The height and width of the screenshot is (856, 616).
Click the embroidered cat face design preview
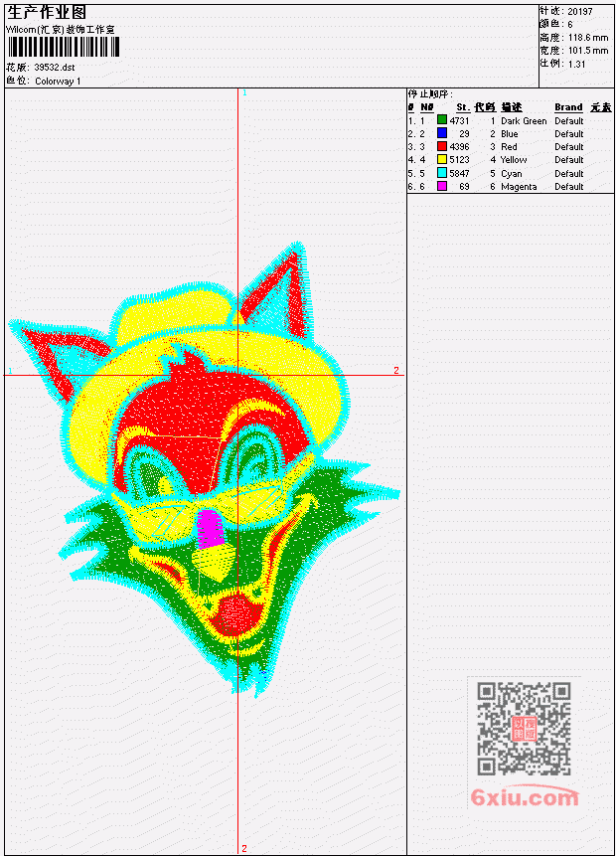[x=205, y=469]
